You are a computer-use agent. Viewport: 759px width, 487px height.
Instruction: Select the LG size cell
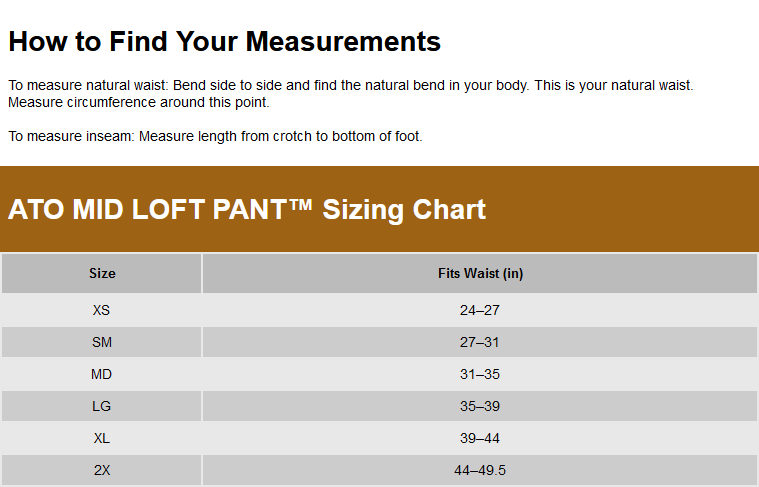tap(102, 406)
